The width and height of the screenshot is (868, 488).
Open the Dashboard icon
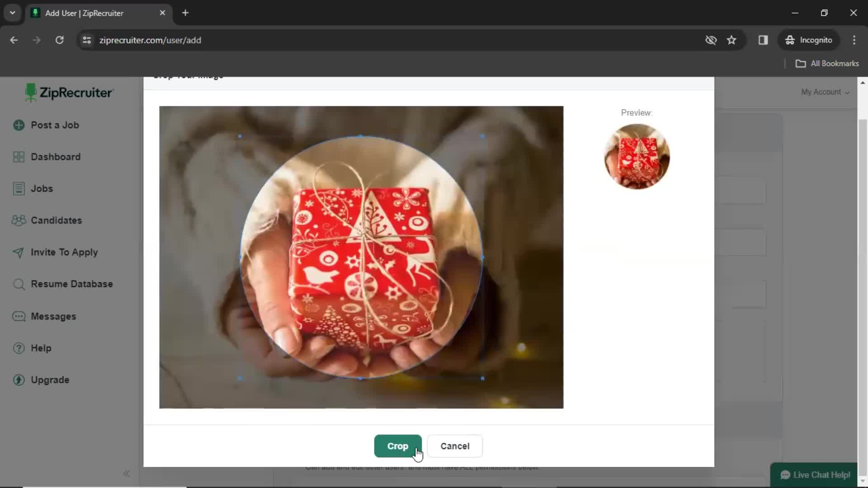[x=18, y=156]
